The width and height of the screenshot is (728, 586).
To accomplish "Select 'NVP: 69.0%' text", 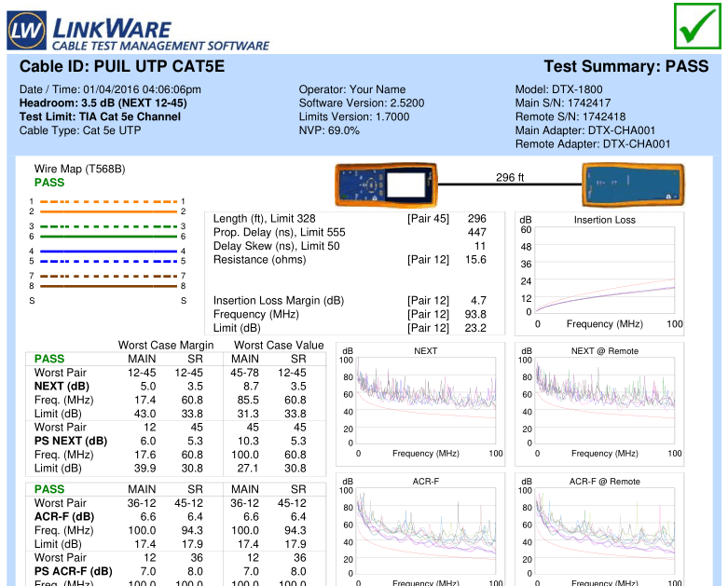I will pos(329,130).
